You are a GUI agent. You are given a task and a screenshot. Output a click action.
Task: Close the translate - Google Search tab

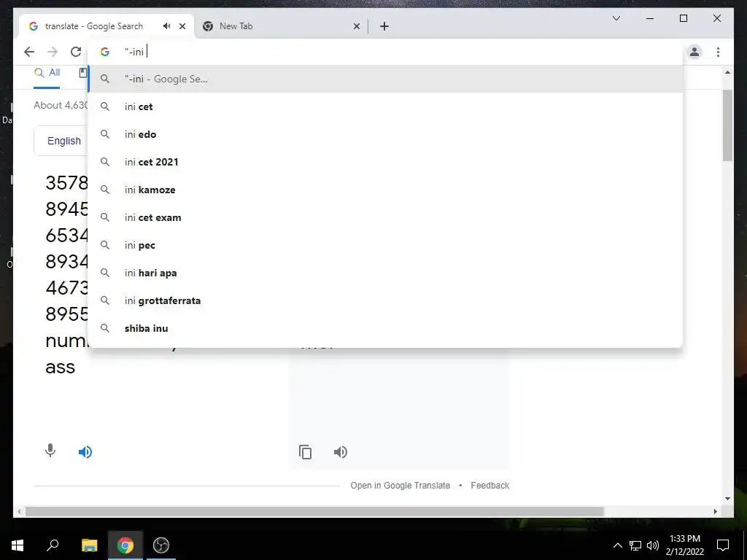coord(182,26)
